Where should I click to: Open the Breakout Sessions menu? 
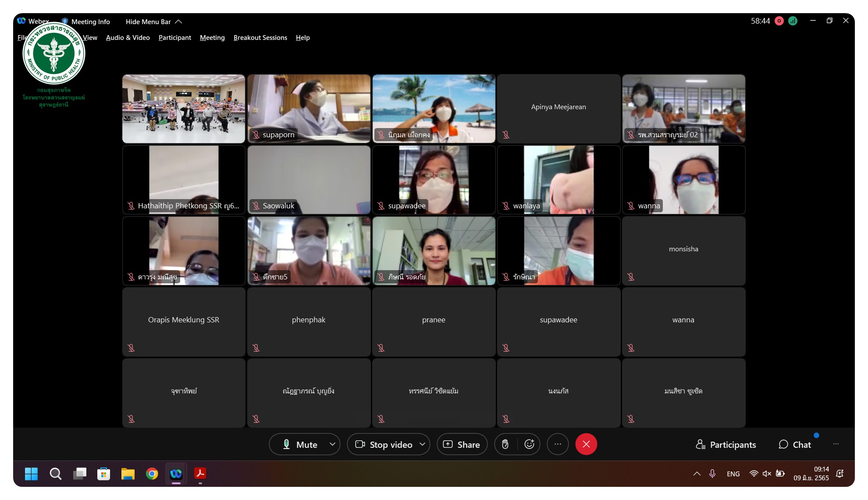(x=260, y=38)
